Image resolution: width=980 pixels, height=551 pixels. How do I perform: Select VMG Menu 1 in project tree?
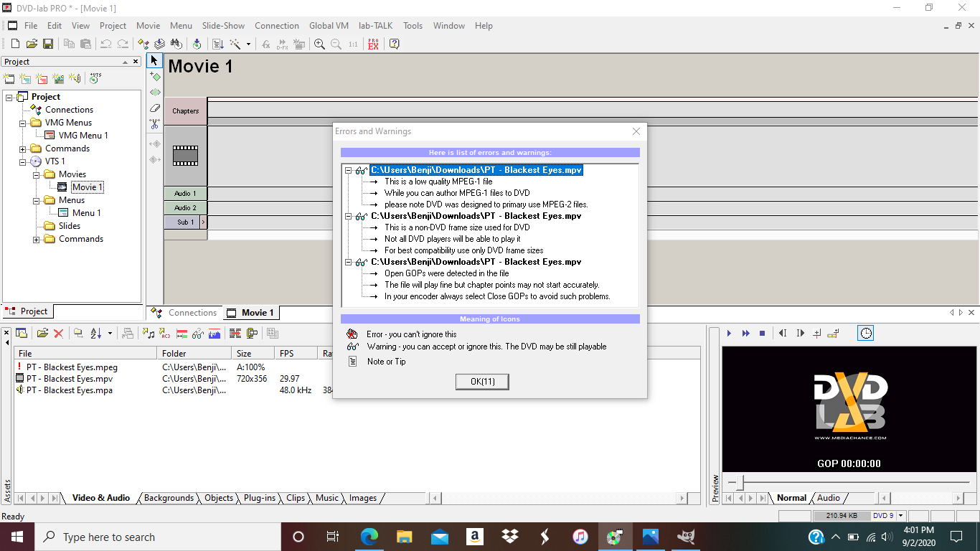(83, 136)
